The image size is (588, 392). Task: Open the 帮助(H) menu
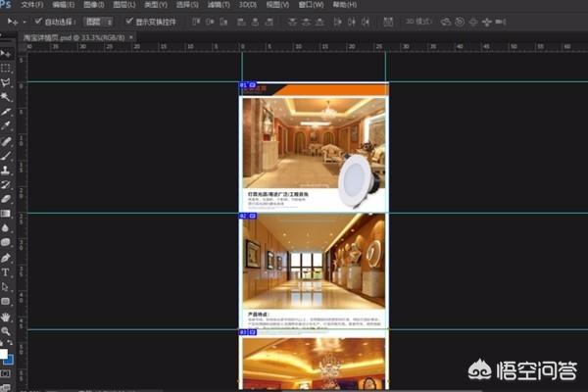(x=345, y=5)
